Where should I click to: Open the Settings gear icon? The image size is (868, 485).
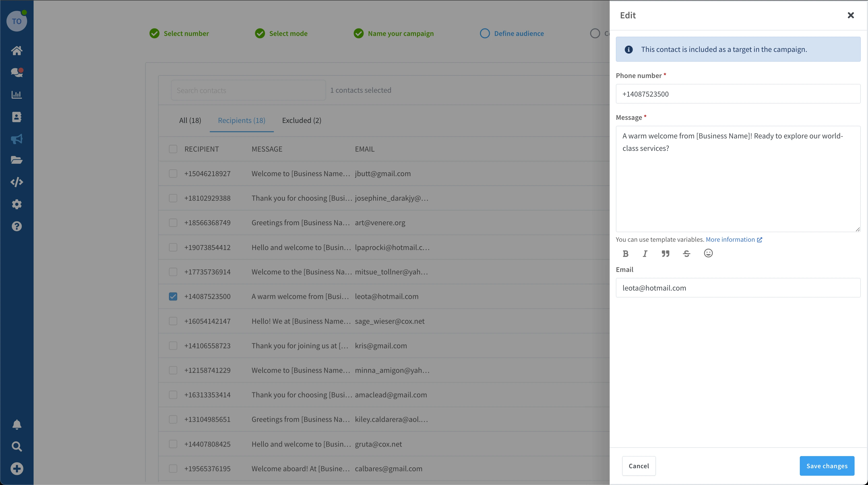click(x=17, y=204)
